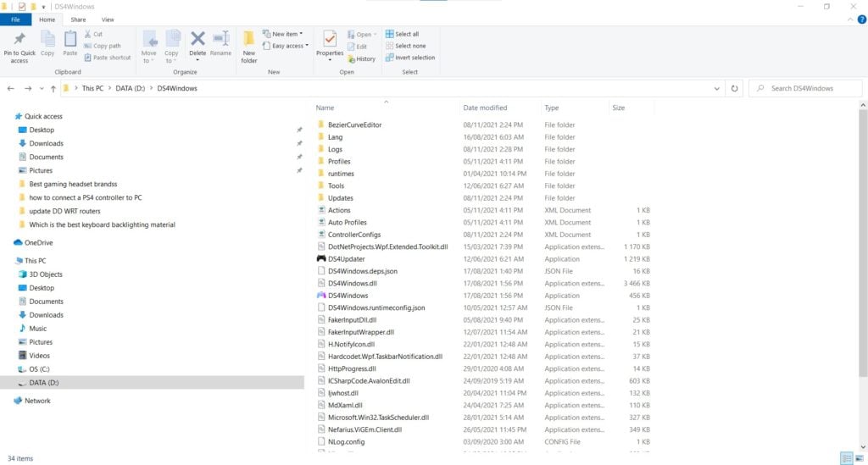Open the DS4Updater application file
Screen dimensions: 868x465
coord(346,259)
